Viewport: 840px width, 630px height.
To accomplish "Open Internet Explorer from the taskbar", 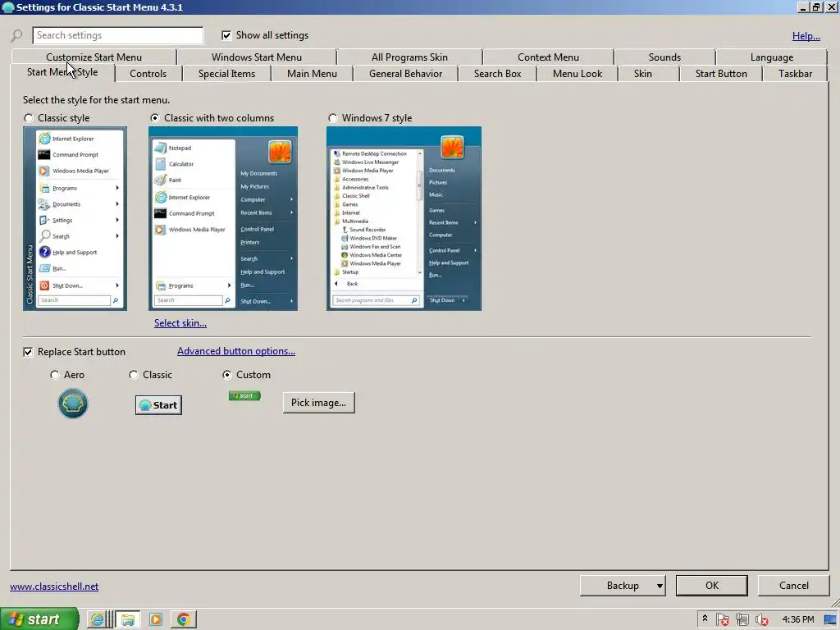I will (x=97, y=619).
